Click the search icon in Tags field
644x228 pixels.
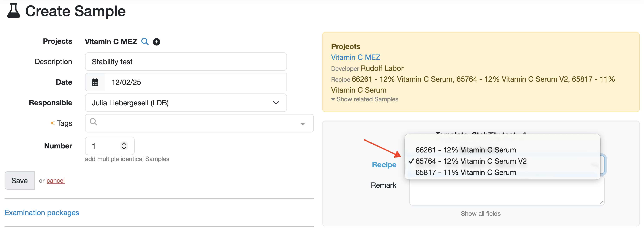[93, 122]
